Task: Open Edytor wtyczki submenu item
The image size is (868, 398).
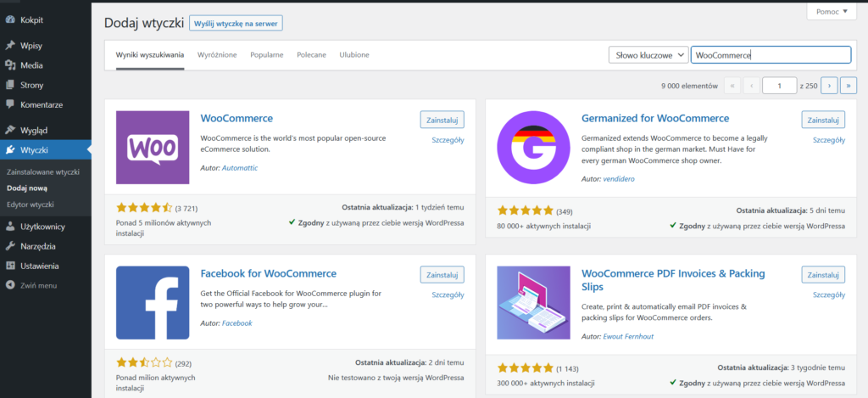Action: (x=30, y=204)
